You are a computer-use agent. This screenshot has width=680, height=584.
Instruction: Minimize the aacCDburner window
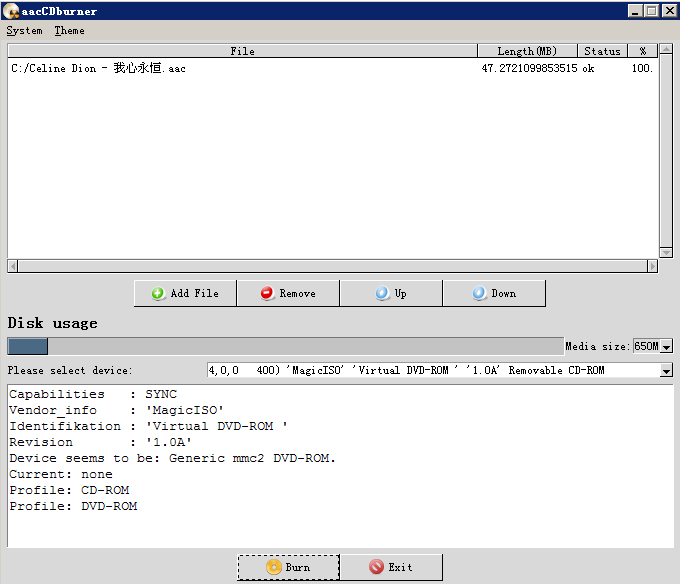coord(635,11)
